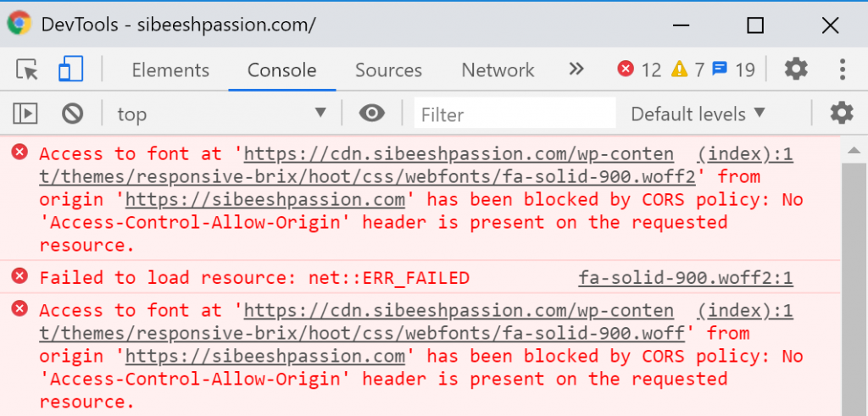Image resolution: width=868 pixels, height=416 pixels.
Task: Click the console scrollbar up arrow
Action: click(x=854, y=151)
